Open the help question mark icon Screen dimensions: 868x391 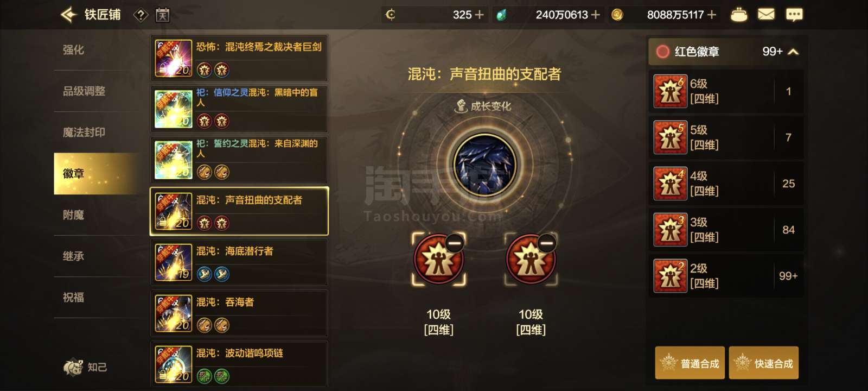click(141, 15)
